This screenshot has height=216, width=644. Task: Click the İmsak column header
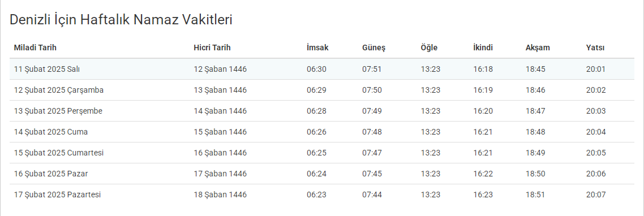pos(317,47)
